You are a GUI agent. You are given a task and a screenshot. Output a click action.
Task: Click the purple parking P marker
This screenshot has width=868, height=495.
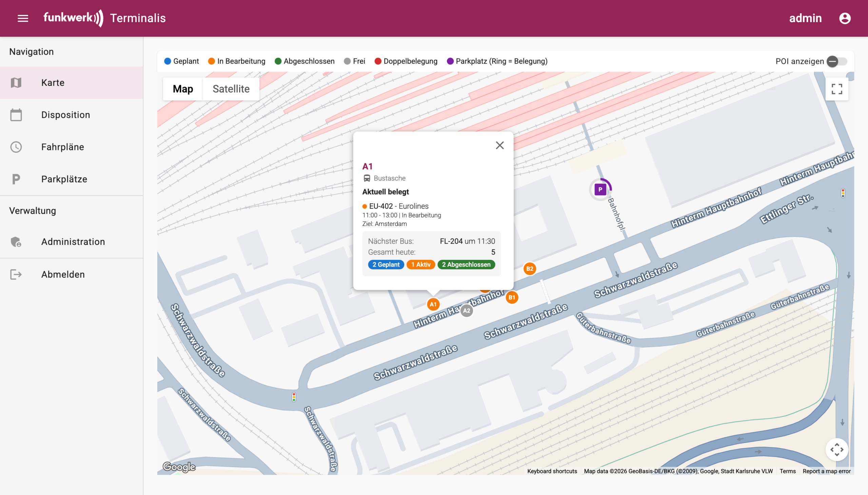coord(600,189)
